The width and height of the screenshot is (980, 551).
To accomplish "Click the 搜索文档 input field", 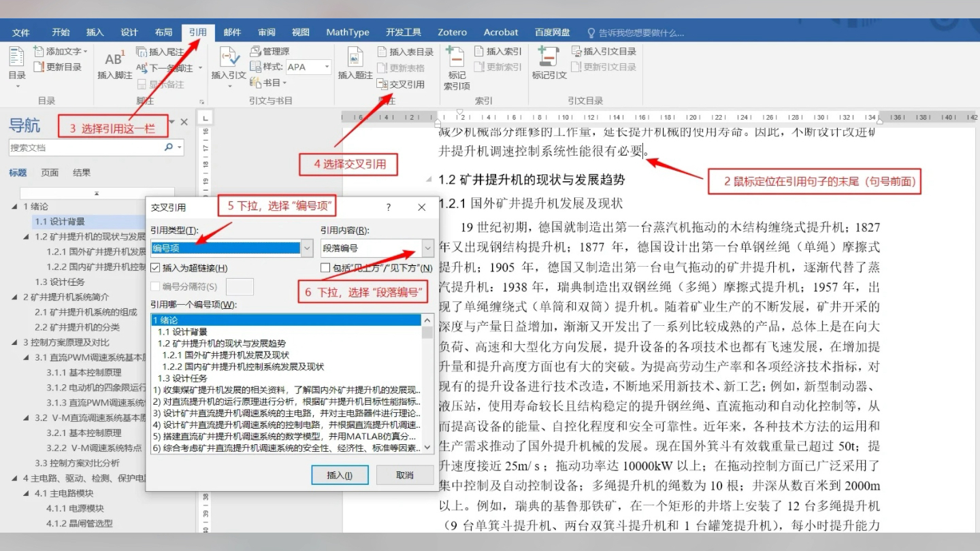I will (86, 148).
